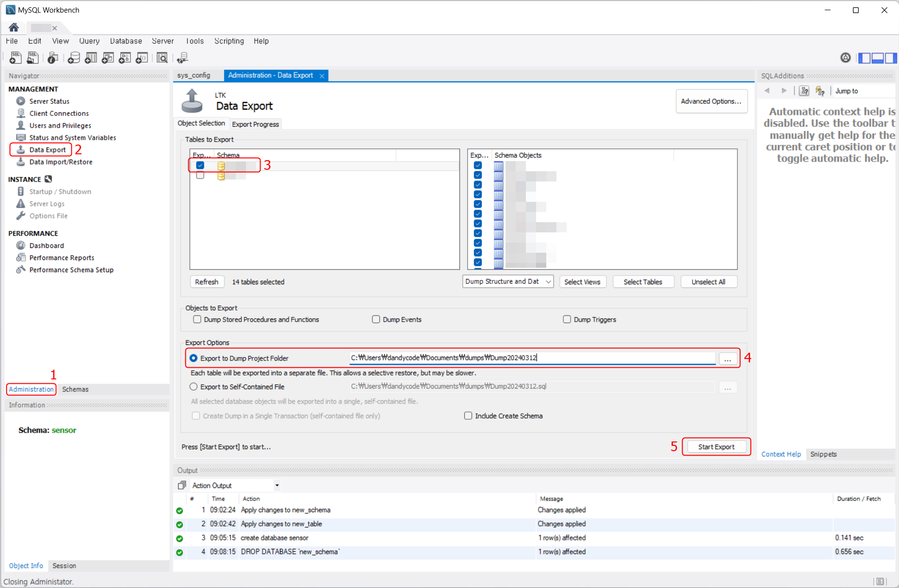Open Server Status in Navigator
The image size is (899, 588).
click(49, 101)
